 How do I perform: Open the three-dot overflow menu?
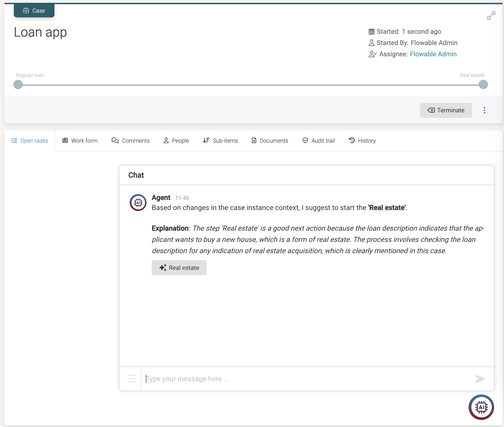(x=484, y=110)
